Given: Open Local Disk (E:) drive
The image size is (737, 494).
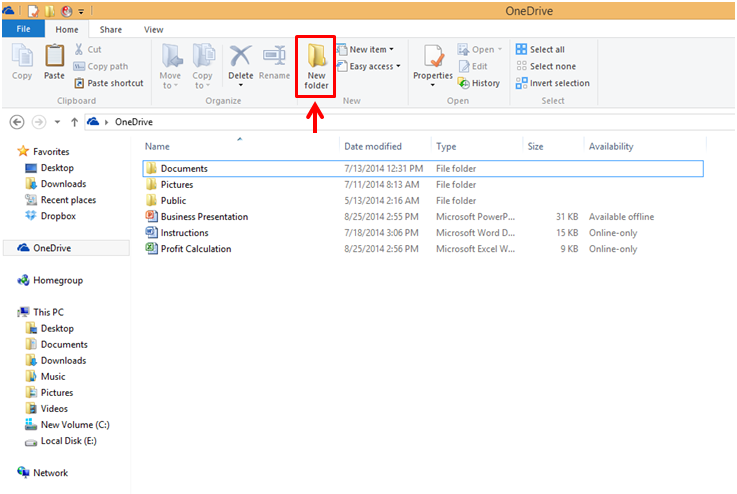Looking at the screenshot, I should coord(61,440).
